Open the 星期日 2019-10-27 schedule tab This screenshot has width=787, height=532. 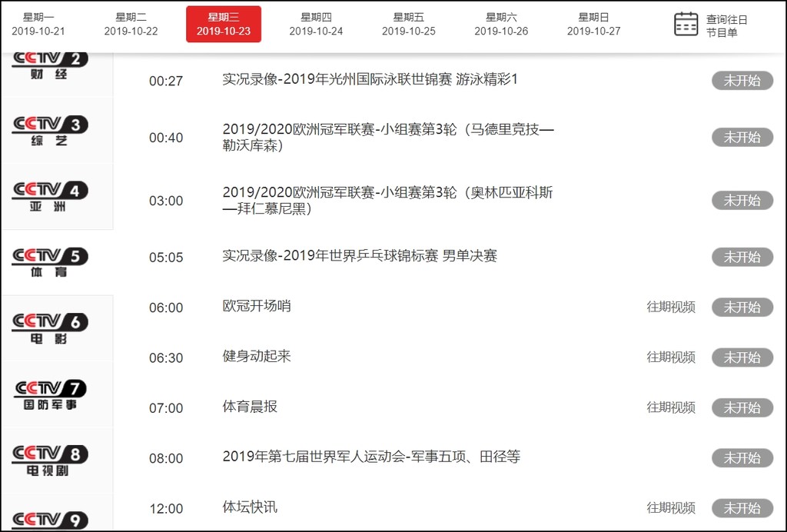click(x=593, y=25)
